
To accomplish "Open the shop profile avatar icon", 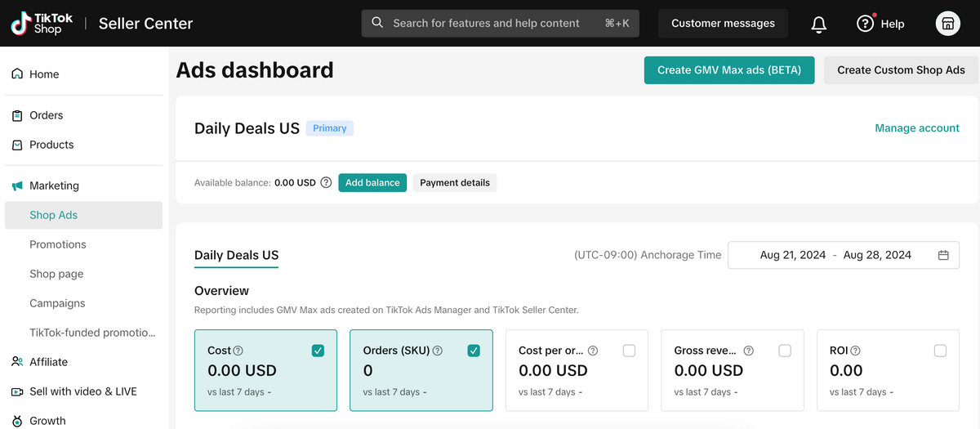I will click(947, 24).
